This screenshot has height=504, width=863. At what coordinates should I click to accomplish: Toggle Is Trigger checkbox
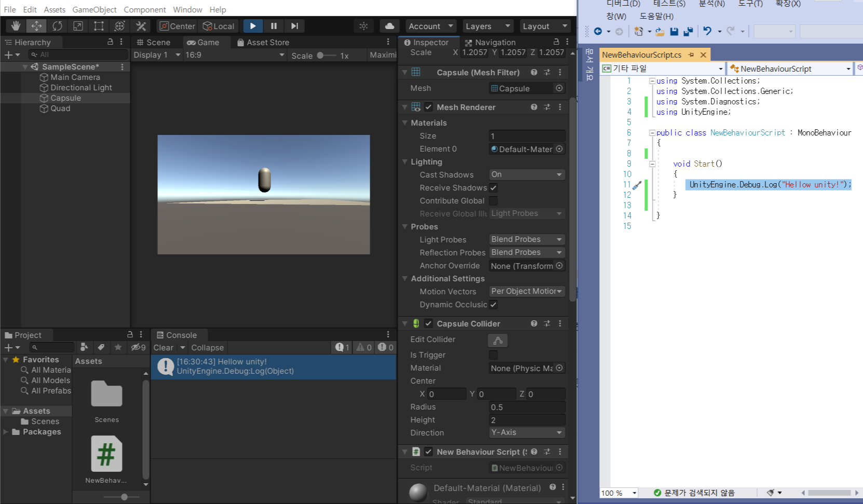tap(493, 355)
